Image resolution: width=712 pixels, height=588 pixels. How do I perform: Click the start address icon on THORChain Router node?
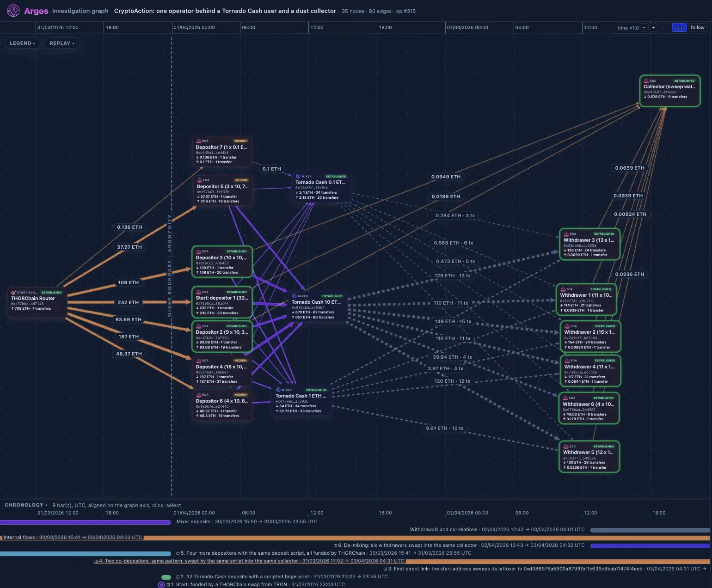(x=14, y=292)
